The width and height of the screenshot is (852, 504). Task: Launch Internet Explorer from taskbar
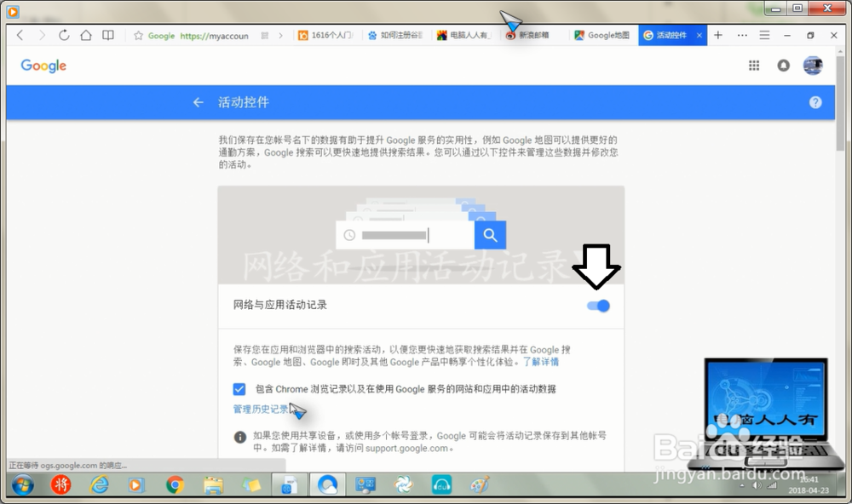coord(99,485)
